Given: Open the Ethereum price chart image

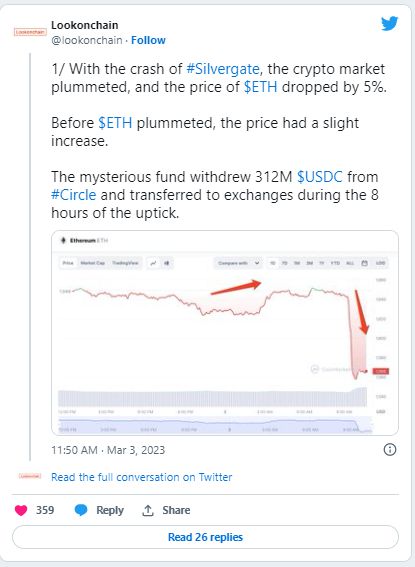Looking at the screenshot, I should click(225, 333).
